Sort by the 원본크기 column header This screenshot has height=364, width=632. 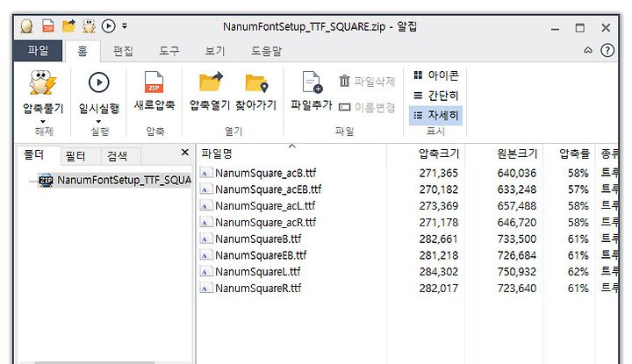click(504, 153)
